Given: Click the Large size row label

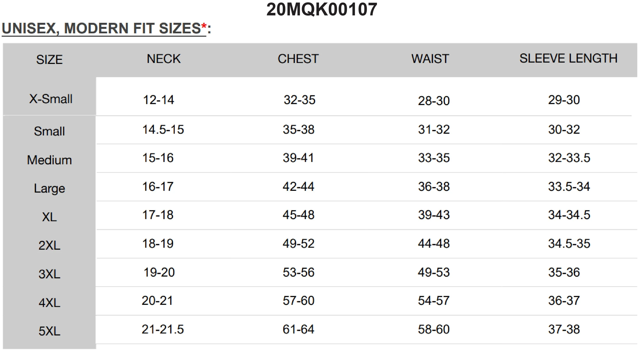Looking at the screenshot, I should coord(50,189).
